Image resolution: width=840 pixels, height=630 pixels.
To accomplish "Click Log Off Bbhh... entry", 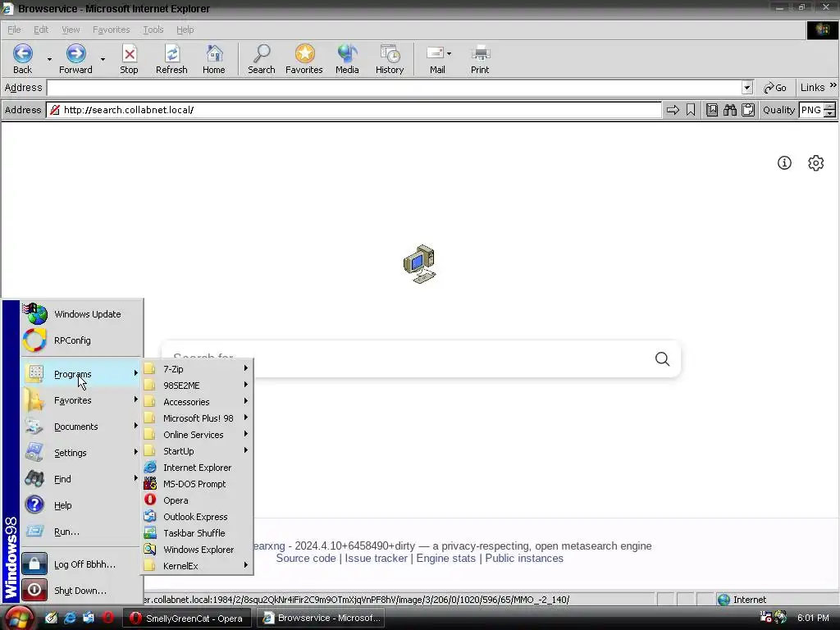I will [x=81, y=564].
